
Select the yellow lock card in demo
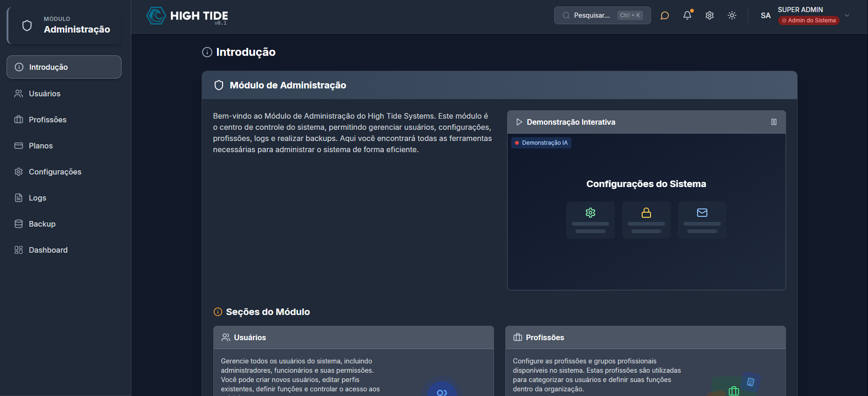tap(646, 220)
